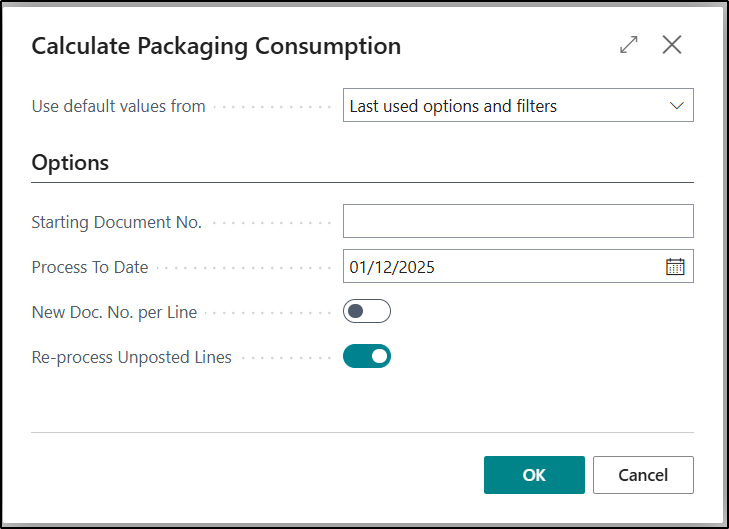Screen dimensions: 729x529
Task: Click the 'Calculate Packaging Consumption' dialog title
Action: [x=216, y=46]
